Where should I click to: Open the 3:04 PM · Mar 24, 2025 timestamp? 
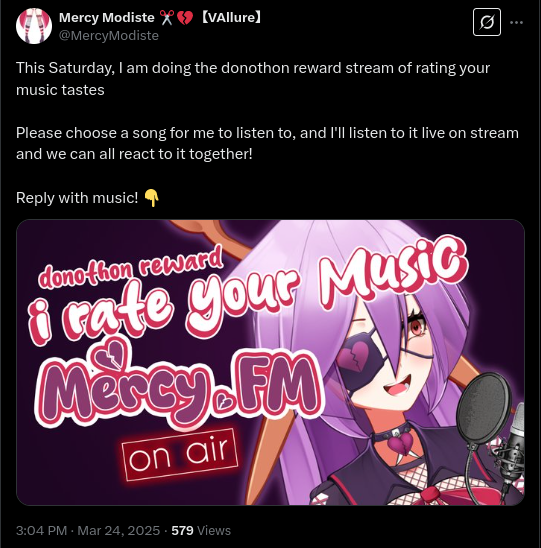88,531
